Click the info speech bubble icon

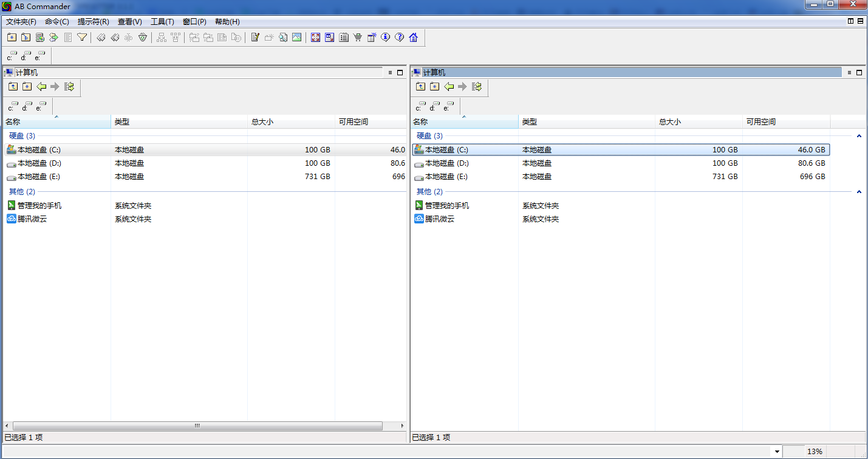(385, 37)
